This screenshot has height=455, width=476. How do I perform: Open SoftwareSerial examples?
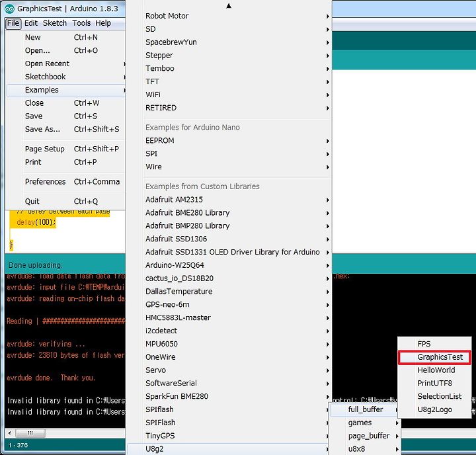click(229, 384)
